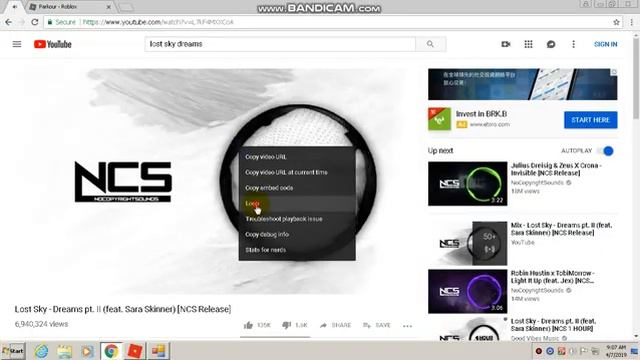
Task: Select Copy debug info entry
Action: click(x=297, y=234)
